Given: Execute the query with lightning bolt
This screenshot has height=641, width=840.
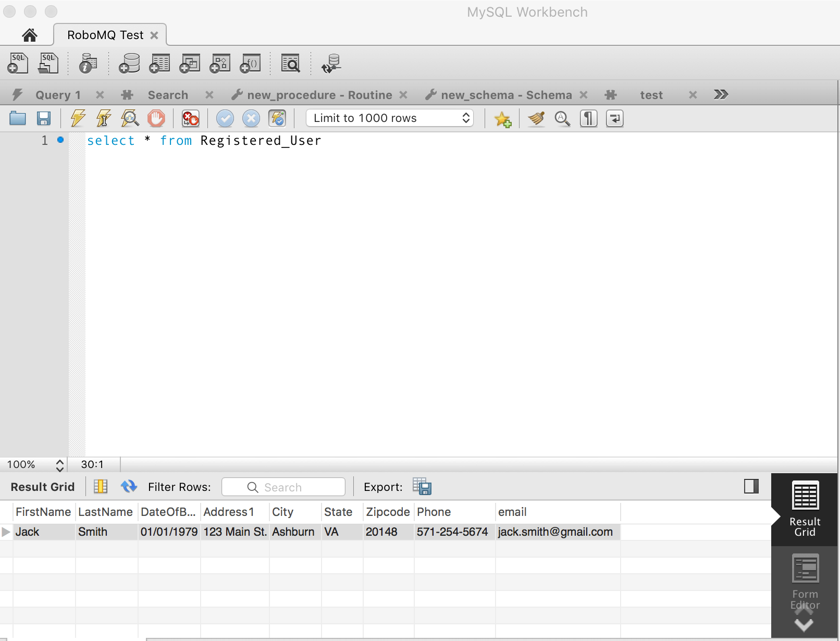Looking at the screenshot, I should [x=78, y=118].
